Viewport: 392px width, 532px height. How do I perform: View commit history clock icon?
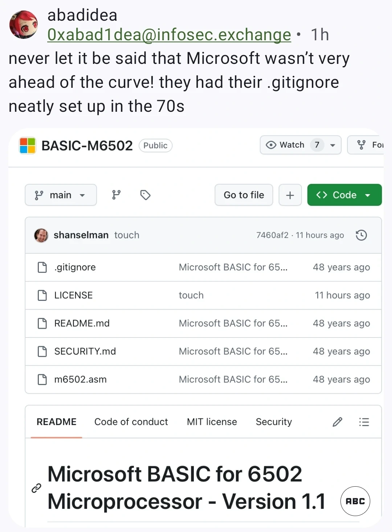click(361, 235)
